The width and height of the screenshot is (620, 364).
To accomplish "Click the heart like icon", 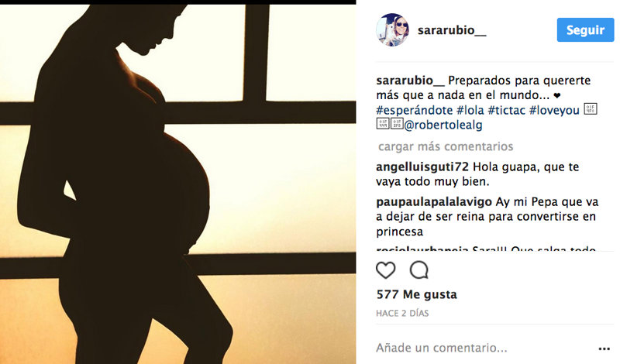I will click(385, 270).
